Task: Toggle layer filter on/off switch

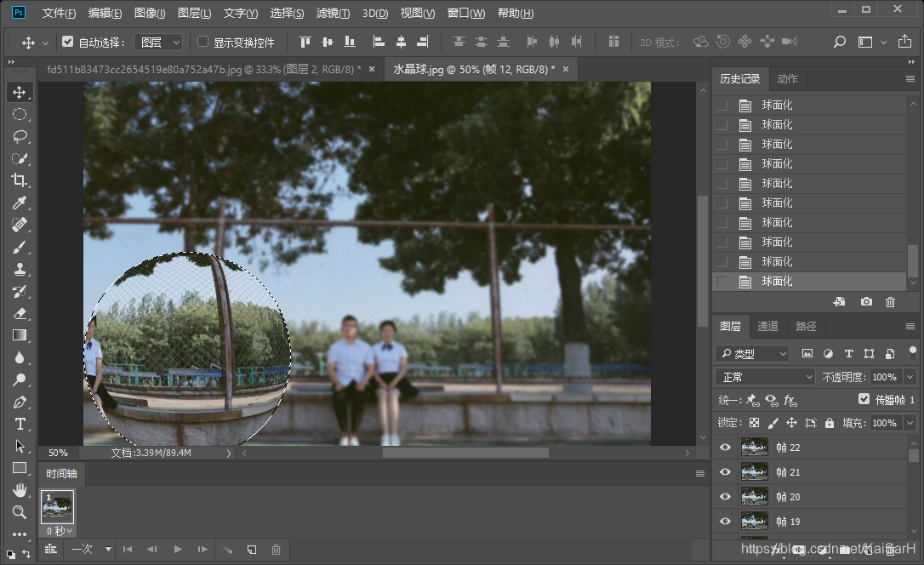Action: pos(913,353)
